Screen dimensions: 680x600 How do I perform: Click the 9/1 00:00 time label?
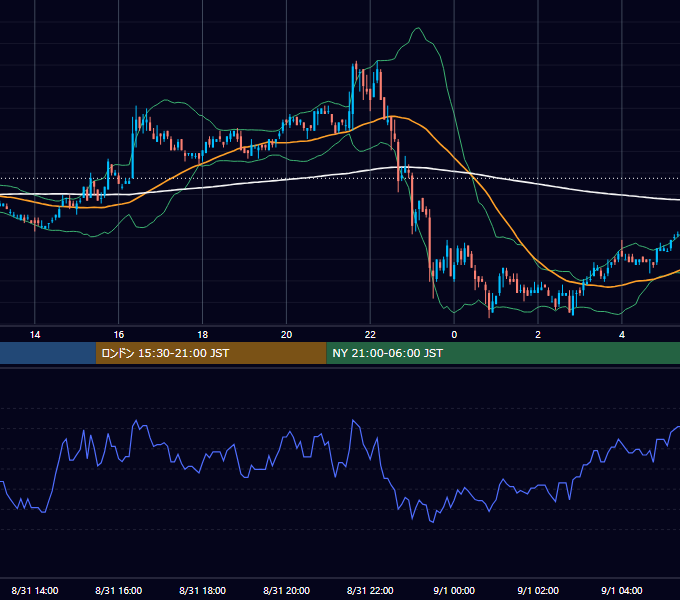point(454,590)
